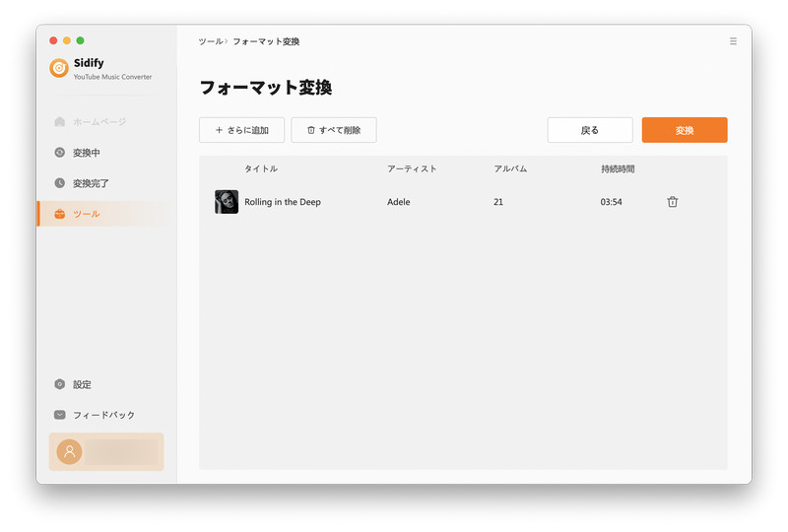Click the green macOS fullscreen button
The height and width of the screenshot is (532, 788).
point(81,40)
